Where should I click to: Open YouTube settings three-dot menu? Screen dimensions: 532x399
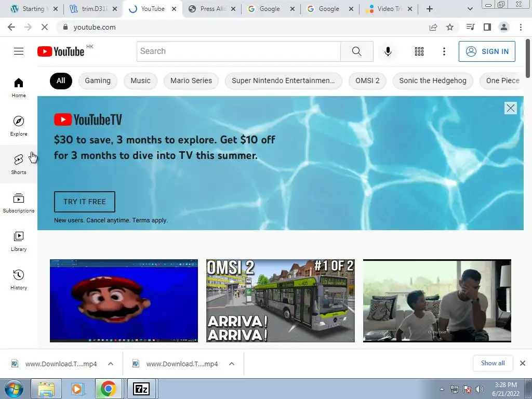coord(444,51)
